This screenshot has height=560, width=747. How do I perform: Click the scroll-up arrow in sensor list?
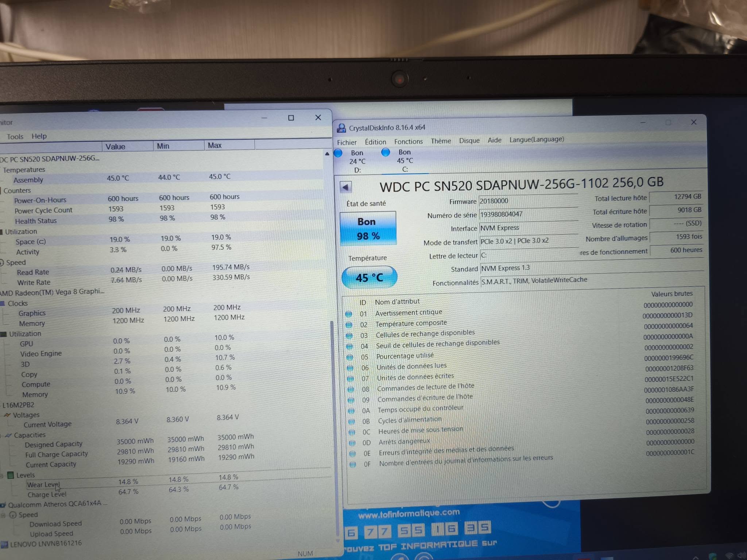pyautogui.click(x=327, y=154)
